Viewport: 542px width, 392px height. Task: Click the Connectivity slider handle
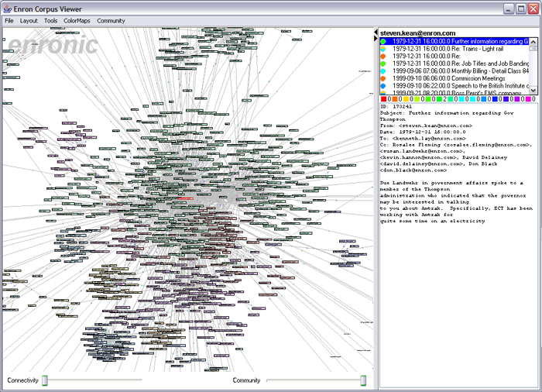(45, 380)
